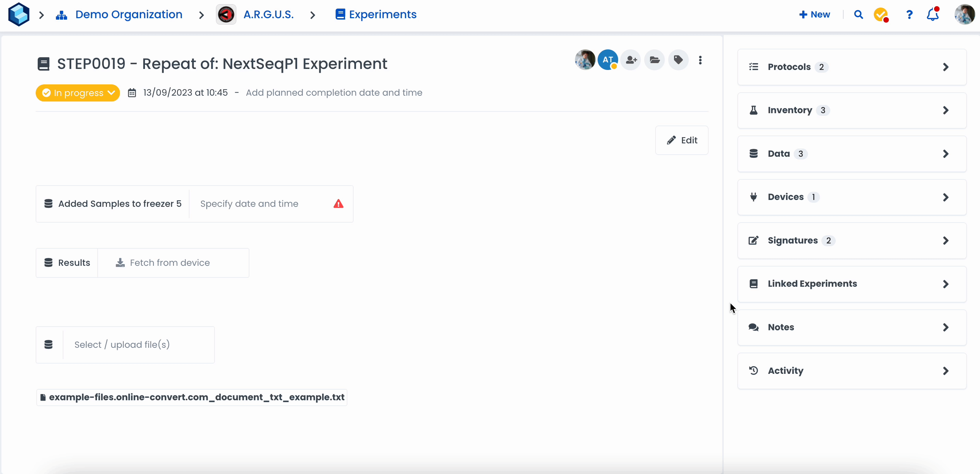Open the folder icon in experiment header

[654, 60]
